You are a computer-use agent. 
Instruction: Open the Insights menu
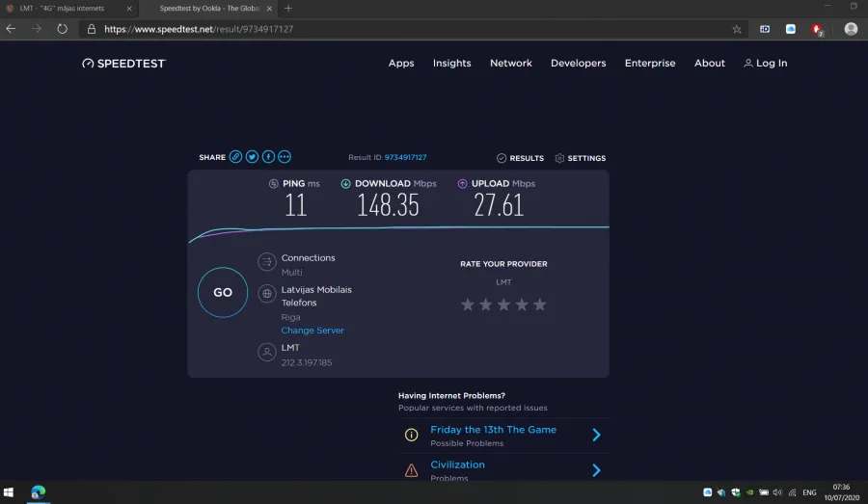[x=452, y=63]
